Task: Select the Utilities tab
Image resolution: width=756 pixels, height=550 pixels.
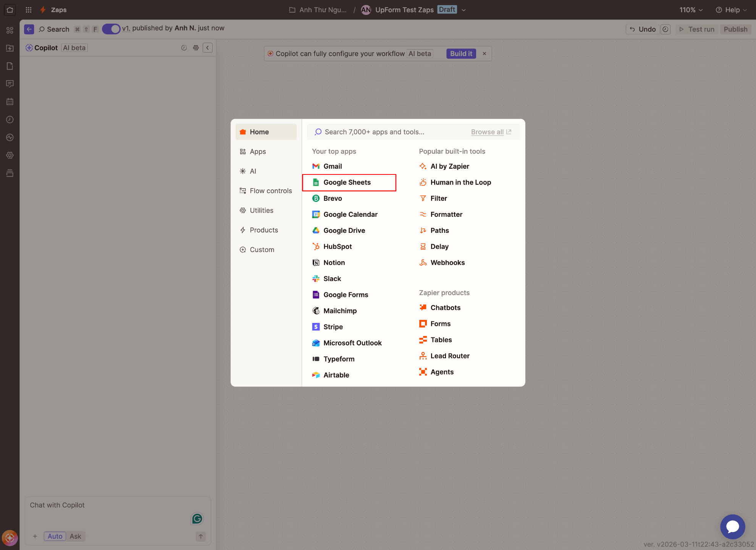Action: point(266,211)
